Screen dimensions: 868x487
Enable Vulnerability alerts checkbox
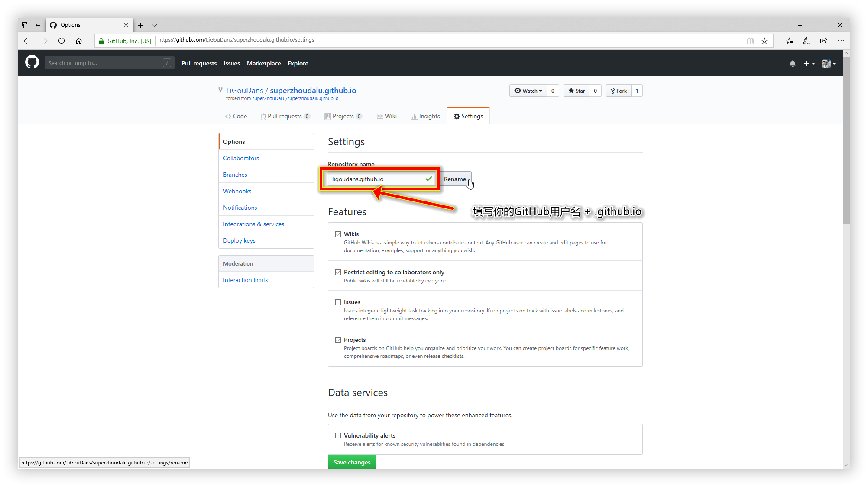tap(338, 435)
